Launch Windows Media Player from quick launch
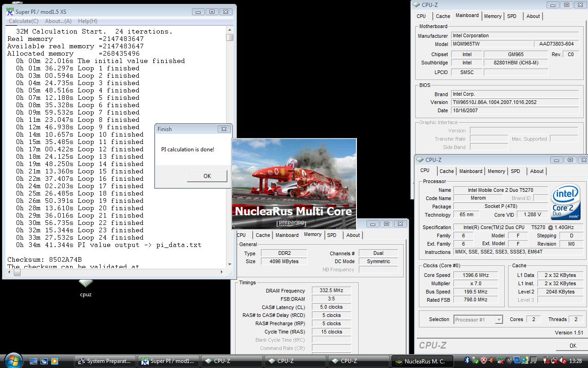 tap(54, 361)
